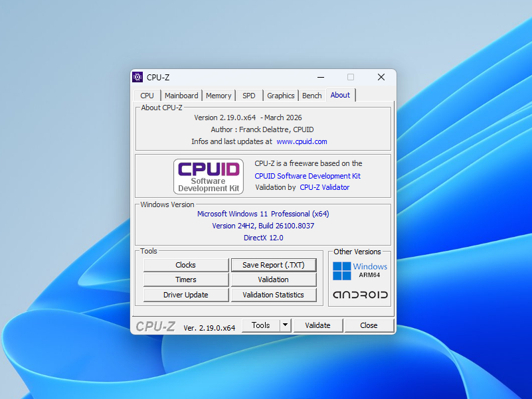Check for a Driver Update
This screenshot has height=399, width=532.
point(185,294)
